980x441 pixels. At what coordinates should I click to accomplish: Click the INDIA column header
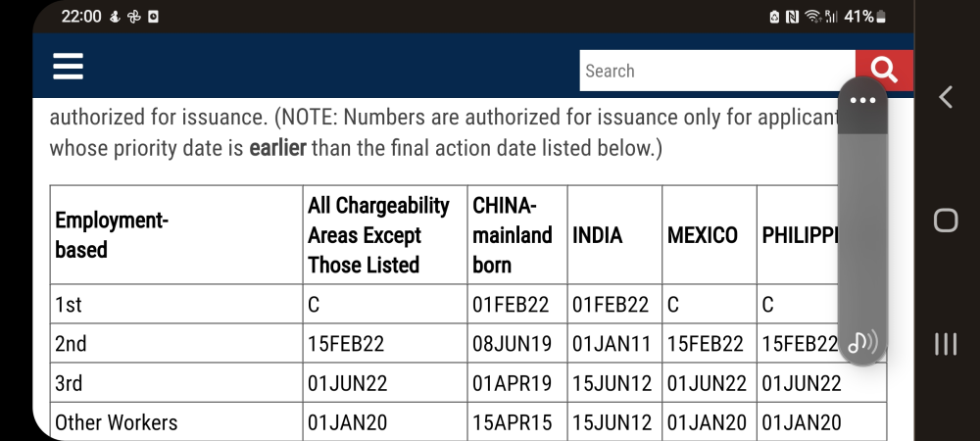615,235
